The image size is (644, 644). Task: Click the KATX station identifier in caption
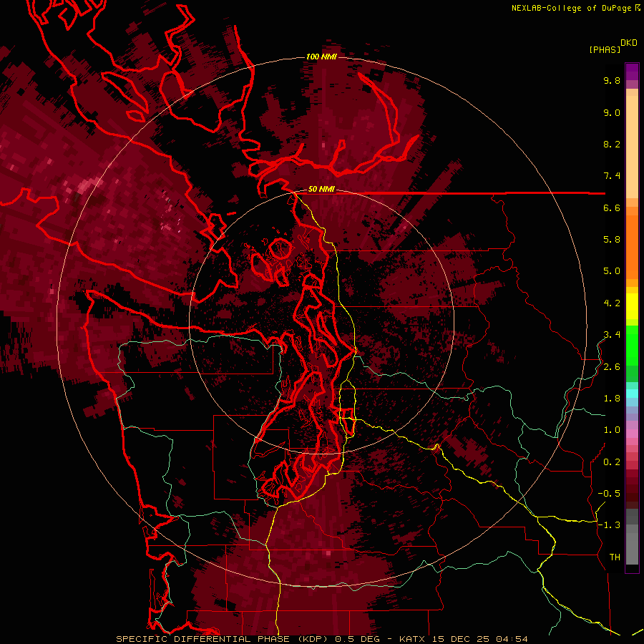tap(413, 639)
